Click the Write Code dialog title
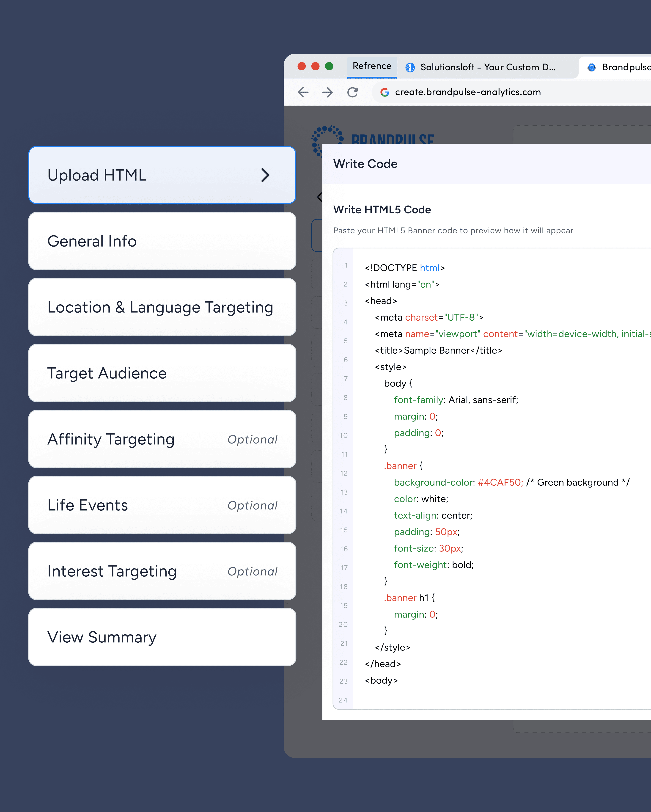Image resolution: width=651 pixels, height=812 pixels. [365, 164]
